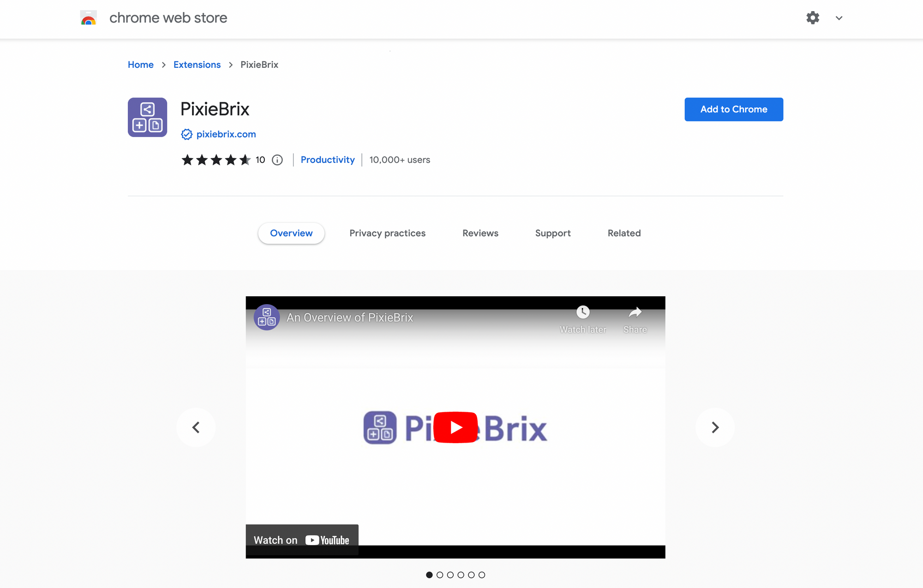Select the second carousel dot
Viewport: 923px width, 588px height.
[440, 575]
